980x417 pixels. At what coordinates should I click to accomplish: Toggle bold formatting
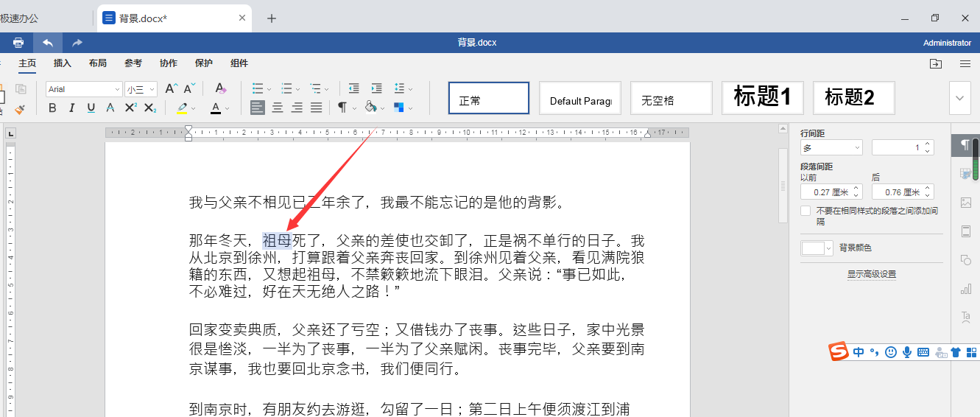pos(52,108)
